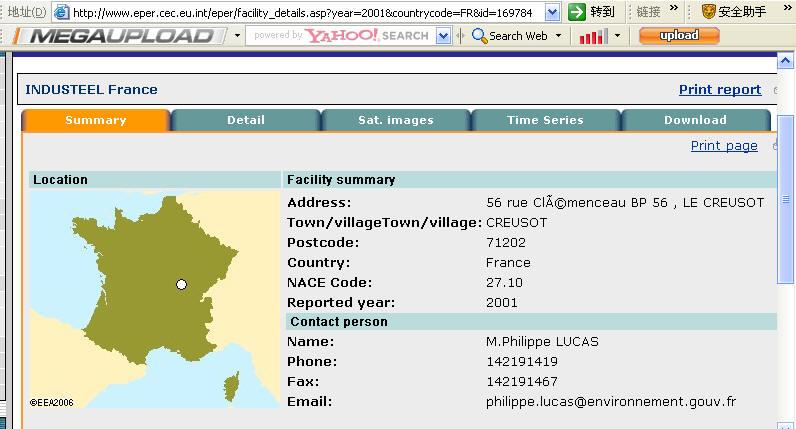Screen dimensions: 796x429
Task: Click the green Go arrow button
Action: click(577, 12)
